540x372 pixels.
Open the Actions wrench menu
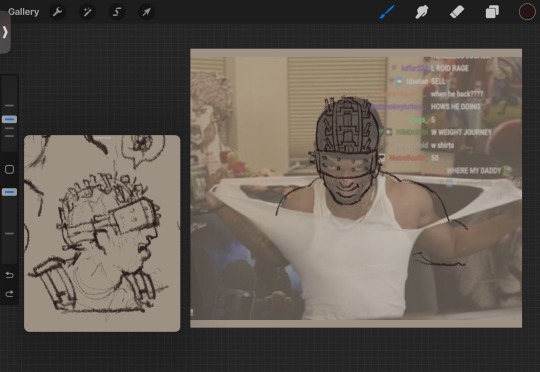57,12
